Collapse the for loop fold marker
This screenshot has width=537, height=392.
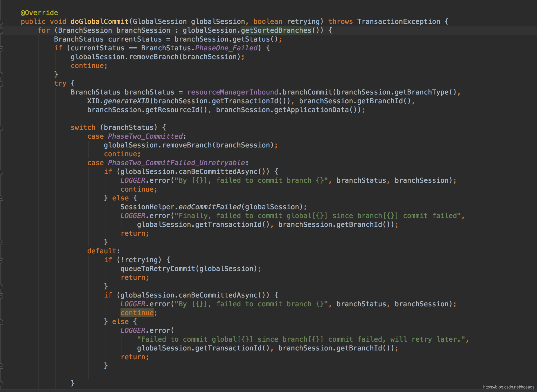pyautogui.click(x=1, y=31)
